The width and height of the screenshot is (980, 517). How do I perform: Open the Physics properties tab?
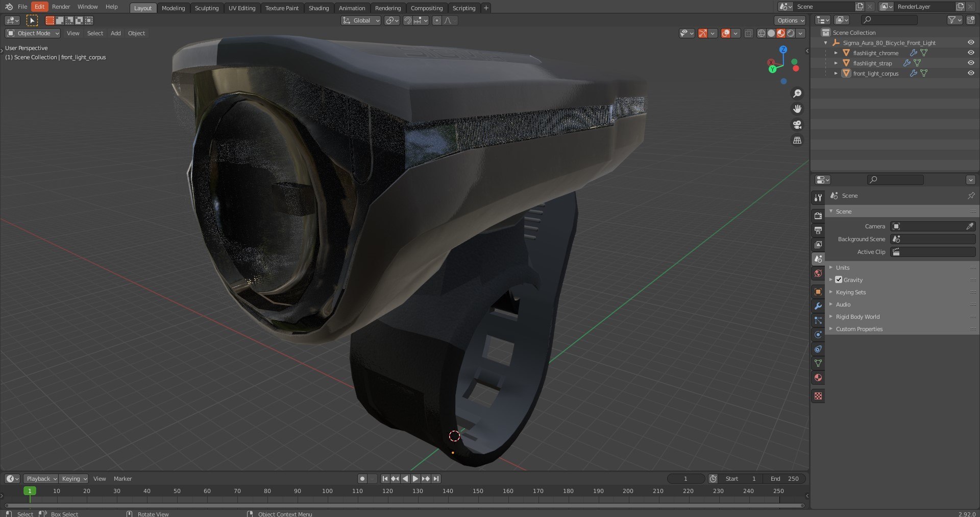coord(818,335)
